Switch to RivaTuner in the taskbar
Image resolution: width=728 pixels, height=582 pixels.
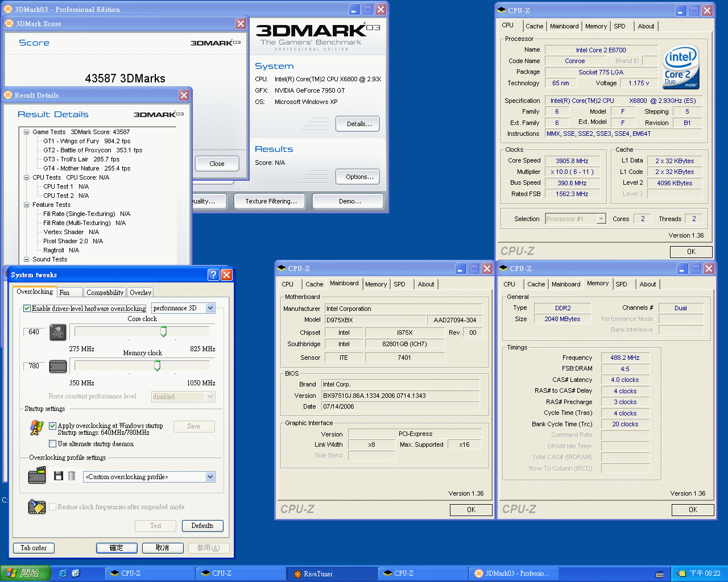point(332,573)
